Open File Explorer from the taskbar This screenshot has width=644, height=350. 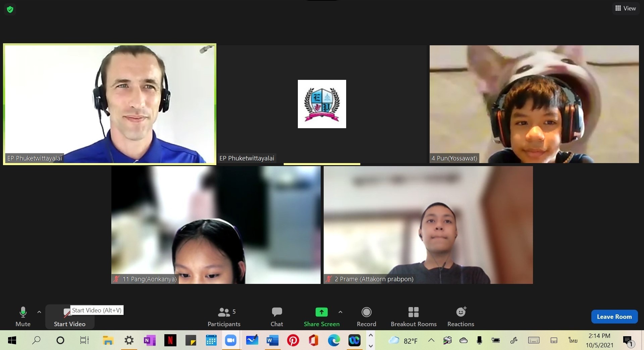pos(108,341)
